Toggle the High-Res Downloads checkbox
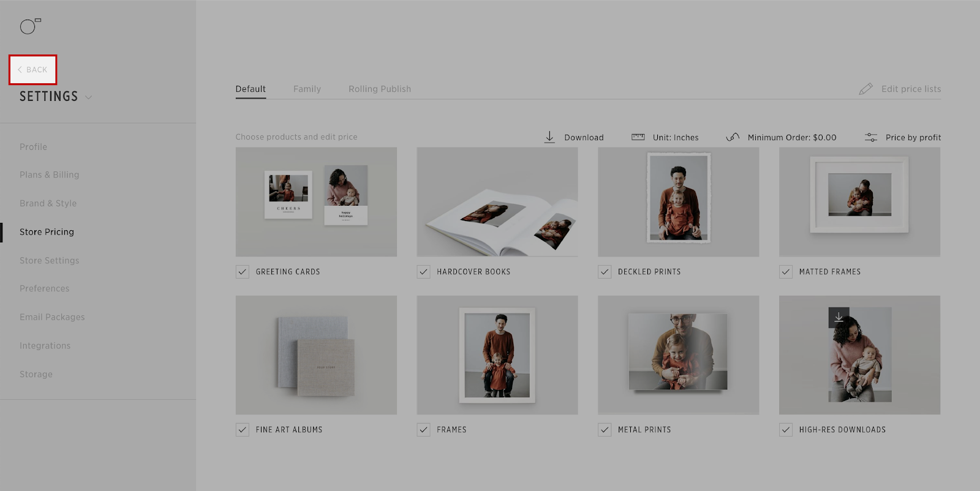The width and height of the screenshot is (980, 491). pos(786,430)
